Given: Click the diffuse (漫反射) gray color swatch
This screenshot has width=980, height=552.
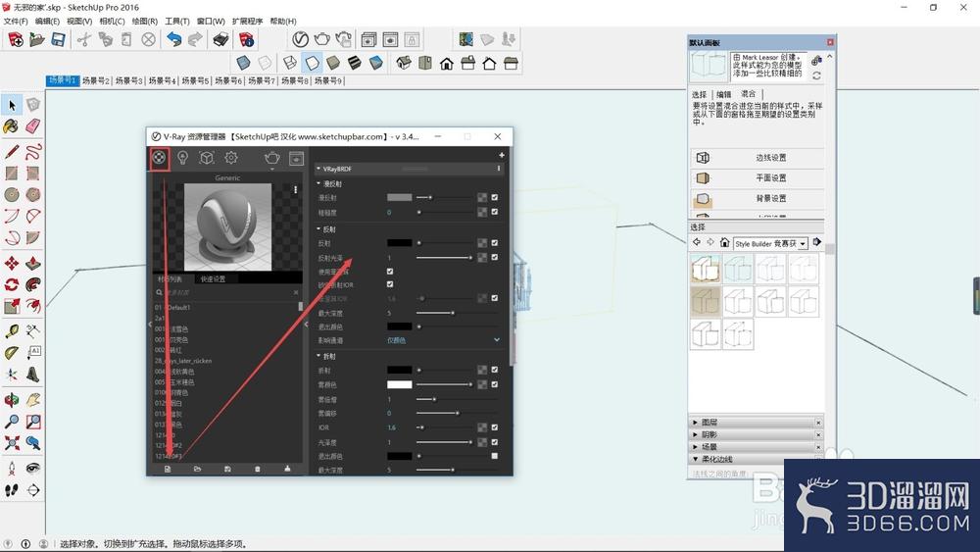Looking at the screenshot, I should pyautogui.click(x=400, y=197).
